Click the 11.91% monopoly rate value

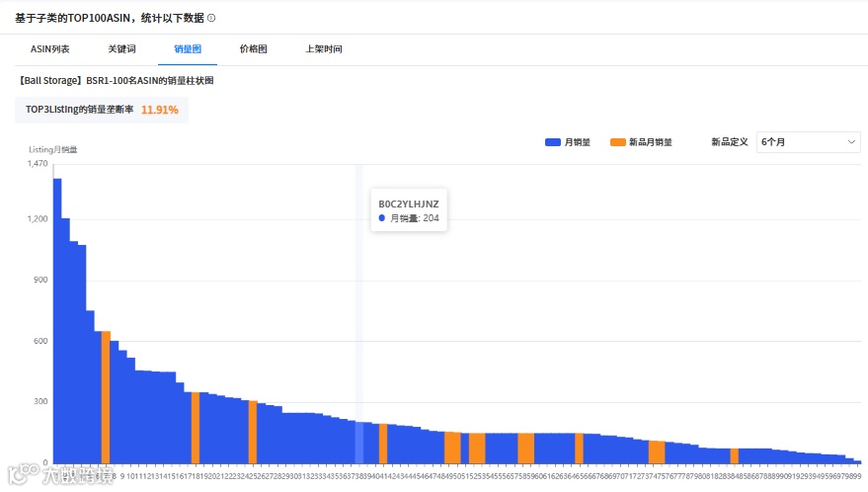(x=159, y=110)
